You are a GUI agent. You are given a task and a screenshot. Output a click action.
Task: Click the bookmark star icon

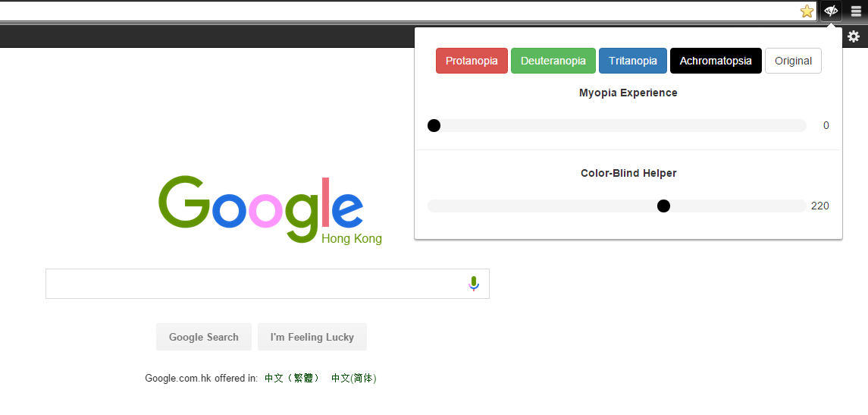pyautogui.click(x=807, y=11)
